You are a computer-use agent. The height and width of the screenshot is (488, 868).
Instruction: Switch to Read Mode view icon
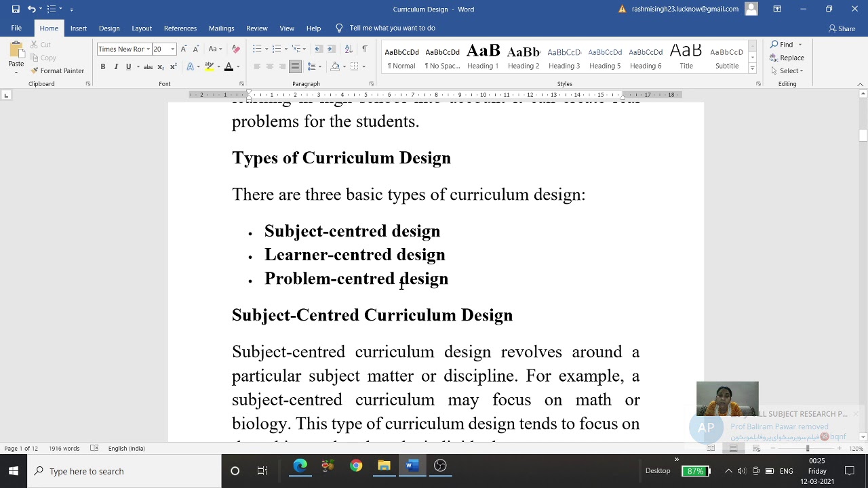coord(711,449)
